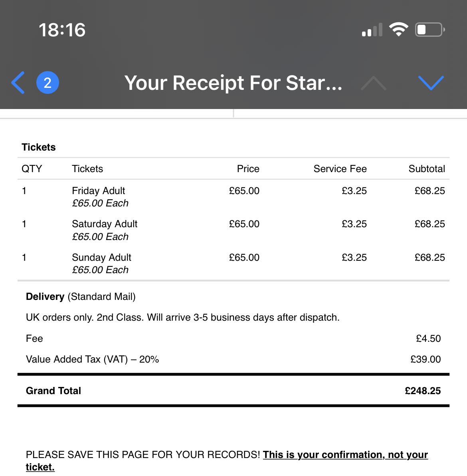This screenshot has height=476, width=467.
Task: Open 'This is your confirmation, not your ticket' link
Action: click(x=345, y=455)
